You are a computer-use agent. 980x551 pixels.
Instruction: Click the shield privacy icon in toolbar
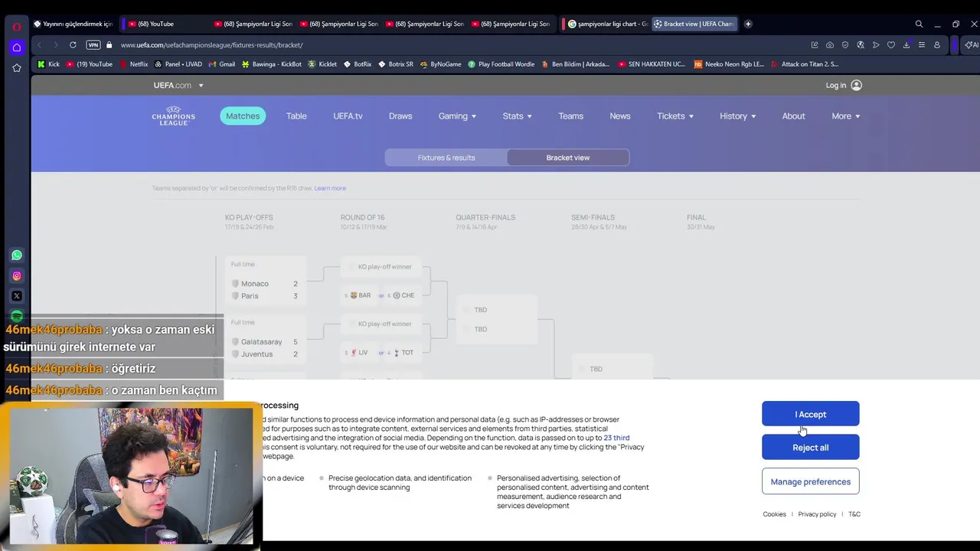pyautogui.click(x=845, y=45)
